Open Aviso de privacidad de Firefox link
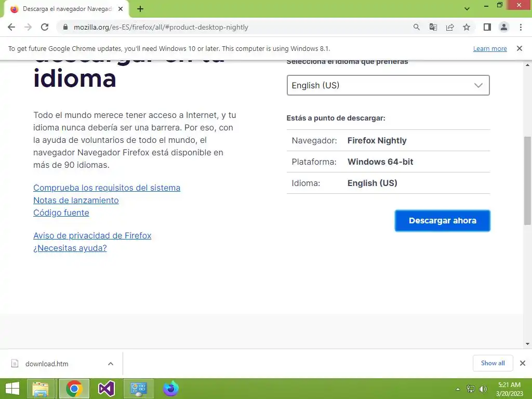This screenshot has height=399, width=532. coord(92,236)
